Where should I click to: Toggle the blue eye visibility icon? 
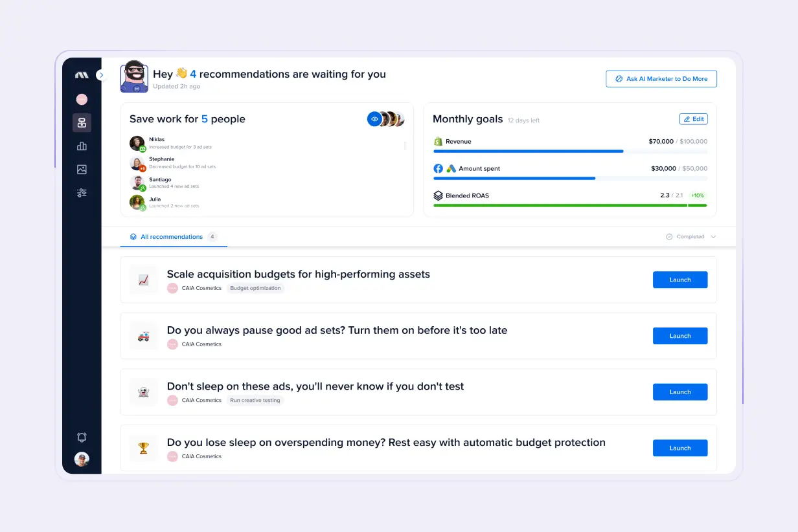click(x=374, y=119)
